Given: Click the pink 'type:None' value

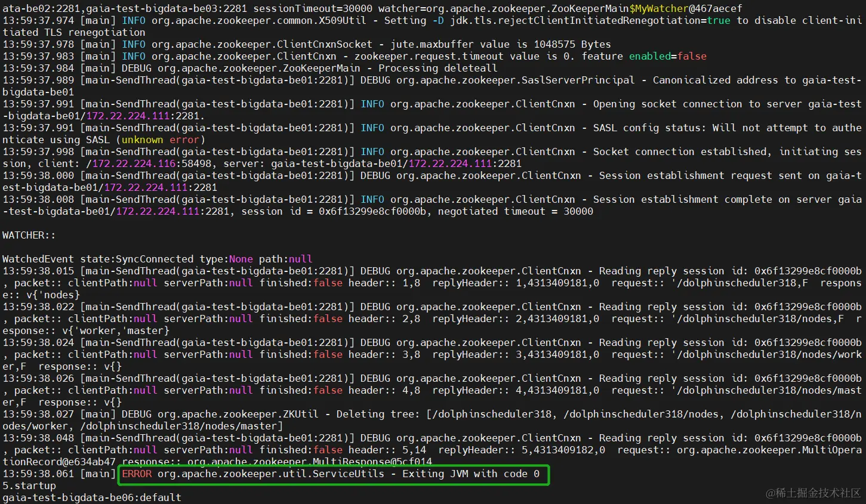Looking at the screenshot, I should pos(226,259).
